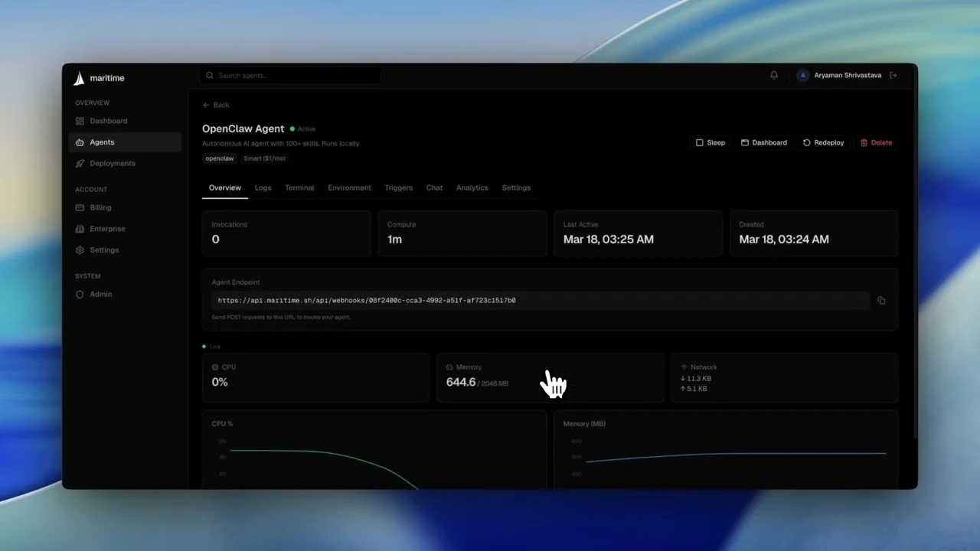This screenshot has width=980, height=551.
Task: Select the webhook endpoint URL text
Action: tap(367, 301)
